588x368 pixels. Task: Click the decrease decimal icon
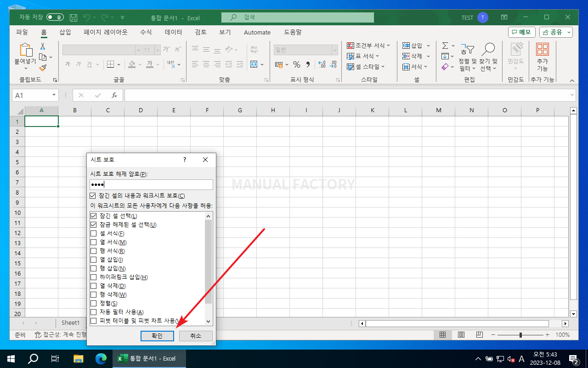pyautogui.click(x=334, y=64)
